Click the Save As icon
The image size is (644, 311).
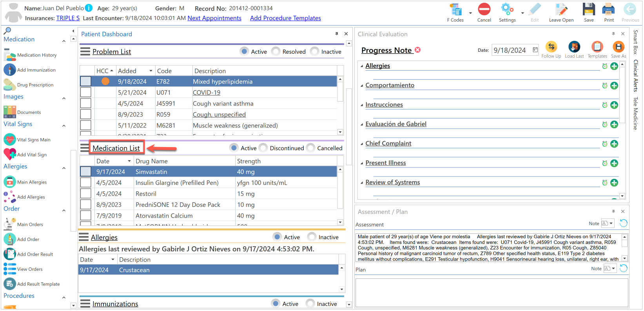619,47
